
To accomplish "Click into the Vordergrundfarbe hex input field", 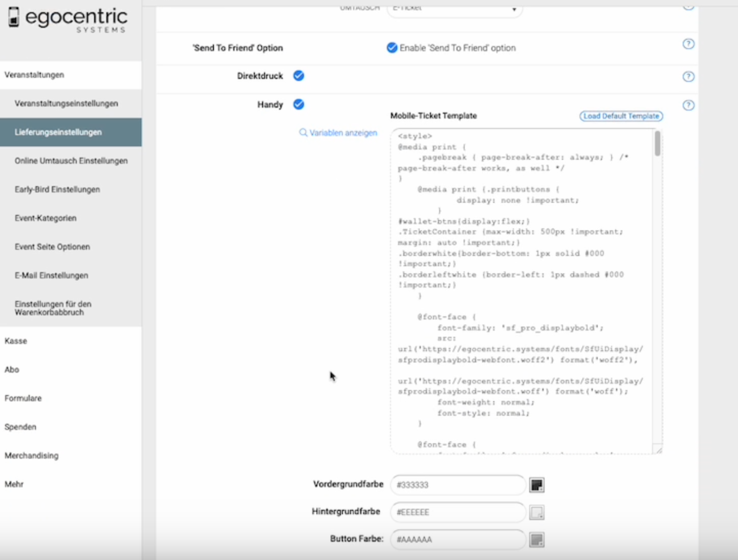I will point(458,485).
